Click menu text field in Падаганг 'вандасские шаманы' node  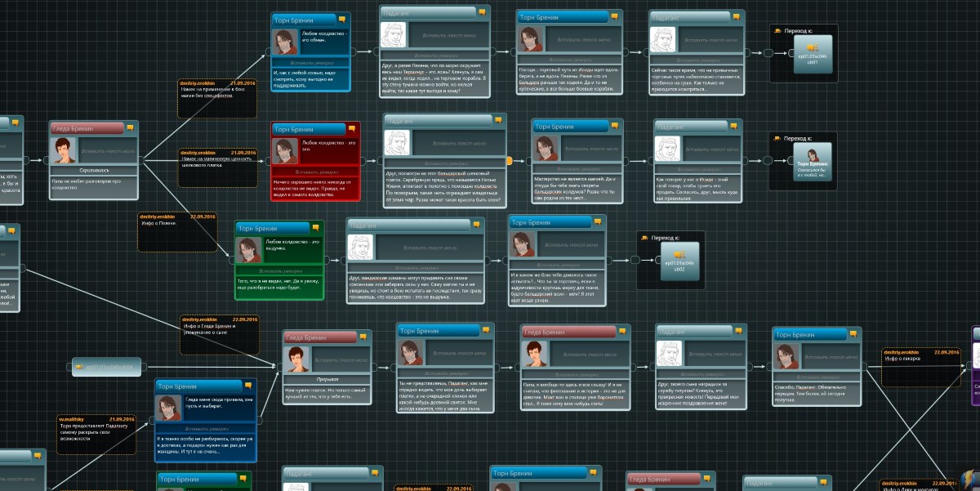tap(428, 247)
